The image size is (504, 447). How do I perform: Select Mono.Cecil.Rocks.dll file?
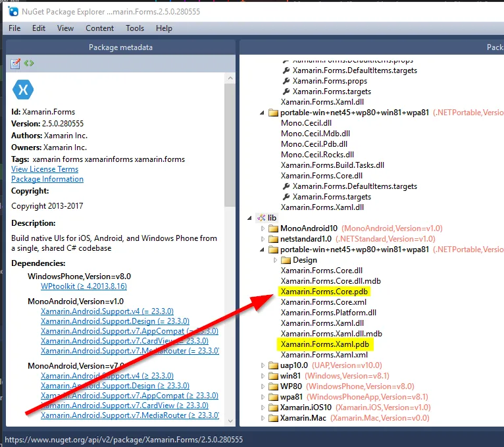[x=317, y=155]
